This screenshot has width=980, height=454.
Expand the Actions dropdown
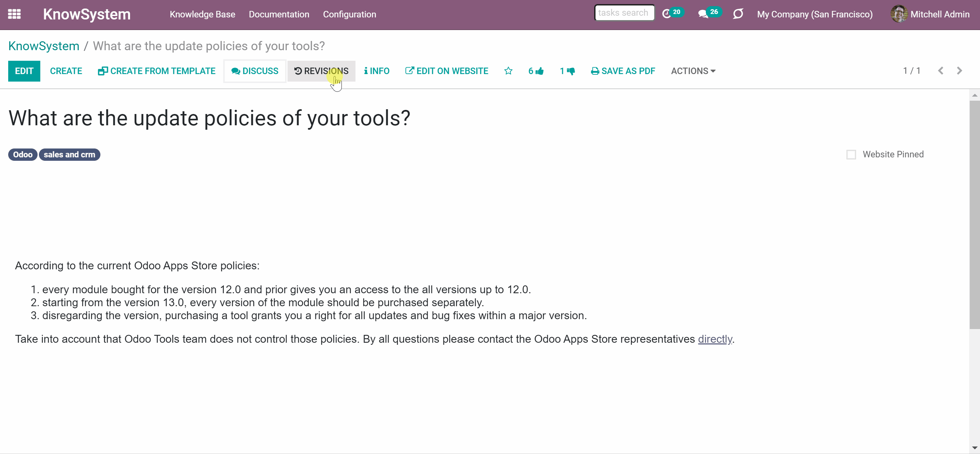(693, 71)
